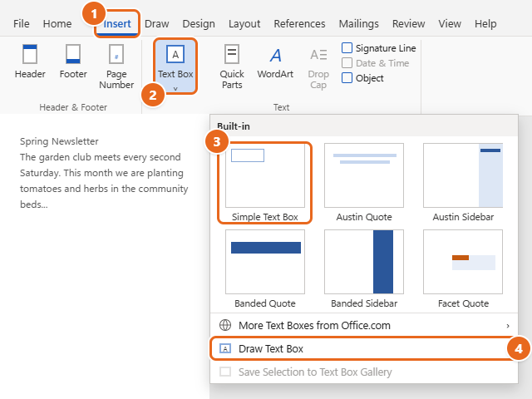Click Save Selection to Text Box Gallery
Image resolution: width=532 pixels, height=399 pixels.
click(x=364, y=372)
